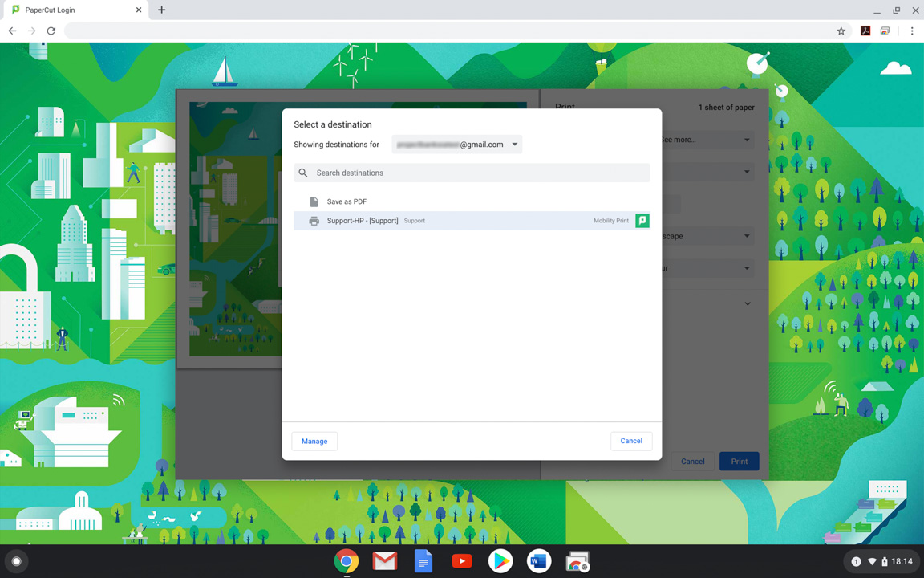
Task: Click the Wi-Fi status icon
Action: point(872,561)
